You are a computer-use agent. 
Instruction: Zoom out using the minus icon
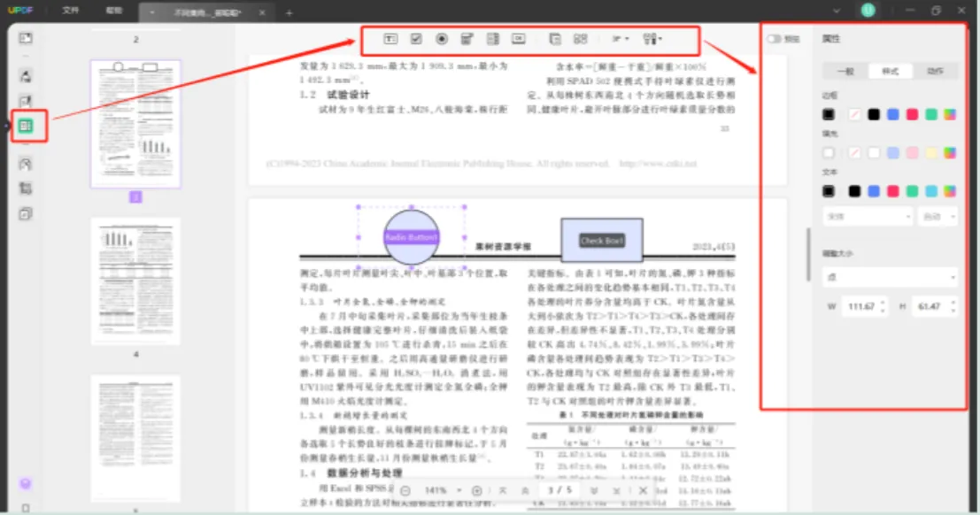(x=405, y=490)
